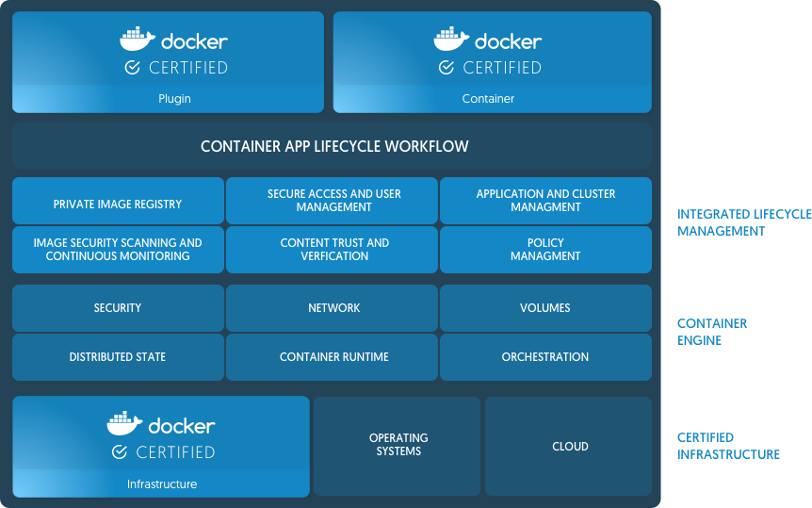Click the docker wordmark in Container card

coord(508,41)
